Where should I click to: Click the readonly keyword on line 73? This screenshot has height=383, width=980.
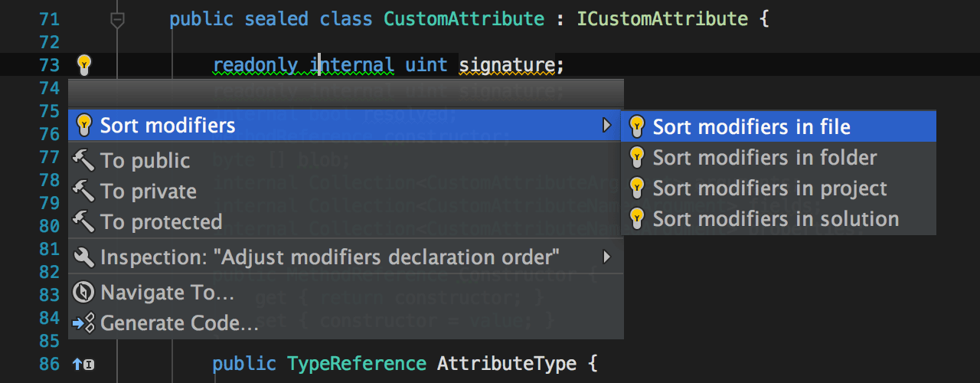pyautogui.click(x=256, y=65)
